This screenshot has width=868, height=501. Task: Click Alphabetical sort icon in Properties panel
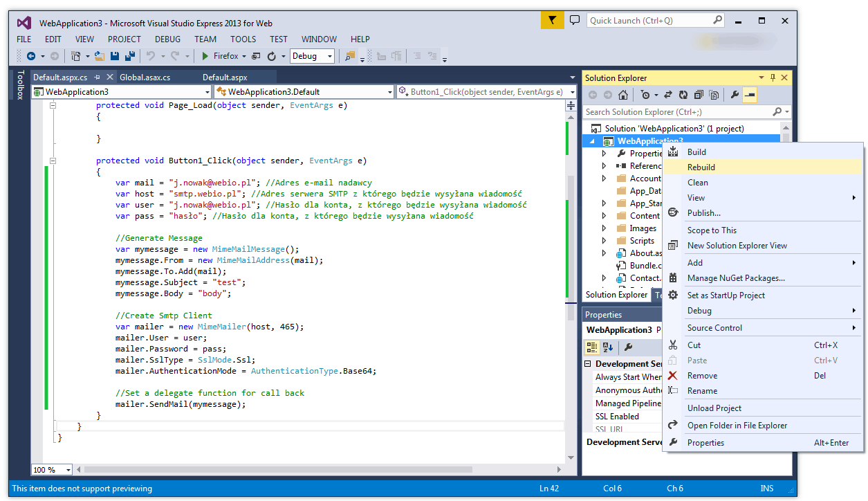(x=608, y=347)
